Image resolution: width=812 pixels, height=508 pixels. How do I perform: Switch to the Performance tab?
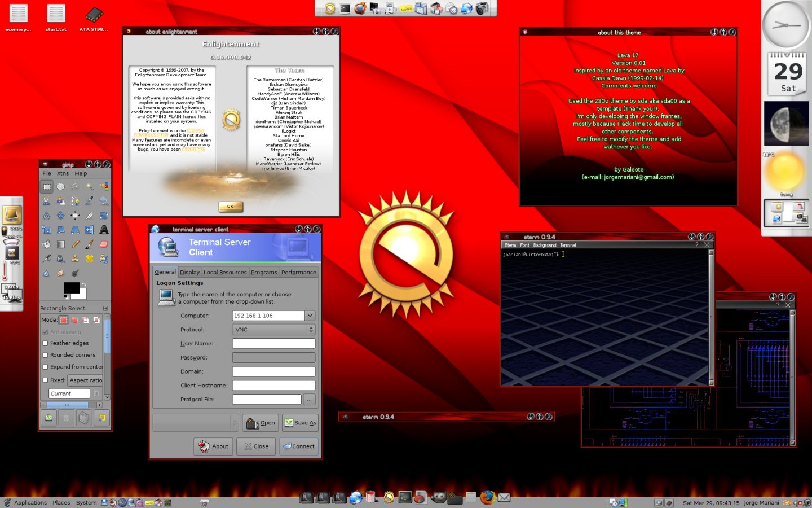click(299, 272)
